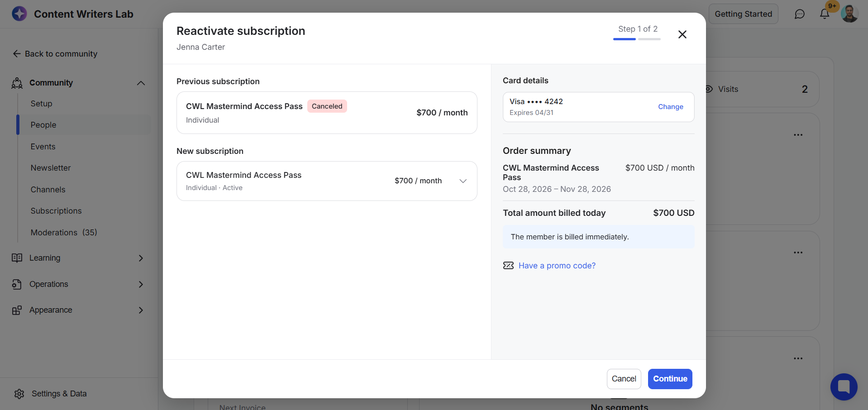
Task: Click the billed immediately notice
Action: click(x=598, y=237)
